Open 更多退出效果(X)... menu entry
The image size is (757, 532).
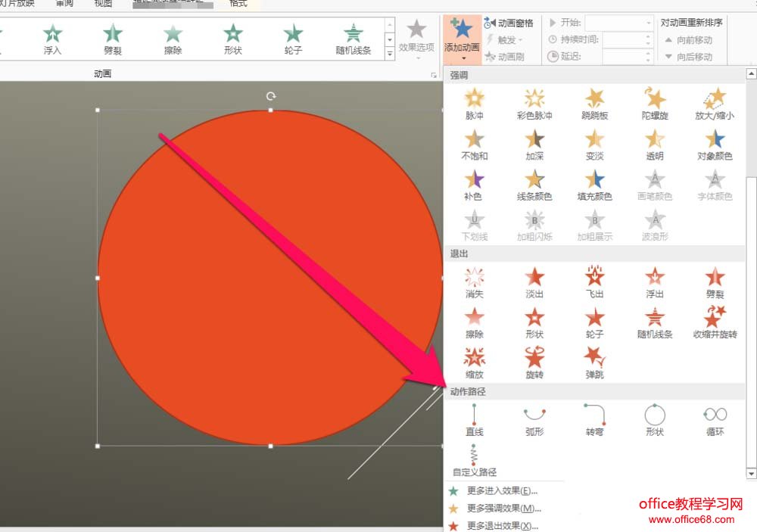click(x=503, y=526)
